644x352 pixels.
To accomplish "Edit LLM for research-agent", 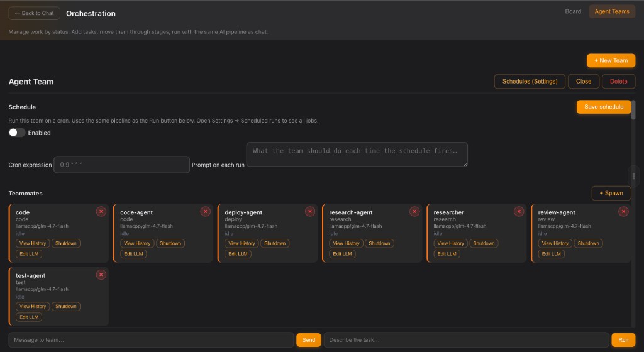I will tap(343, 254).
